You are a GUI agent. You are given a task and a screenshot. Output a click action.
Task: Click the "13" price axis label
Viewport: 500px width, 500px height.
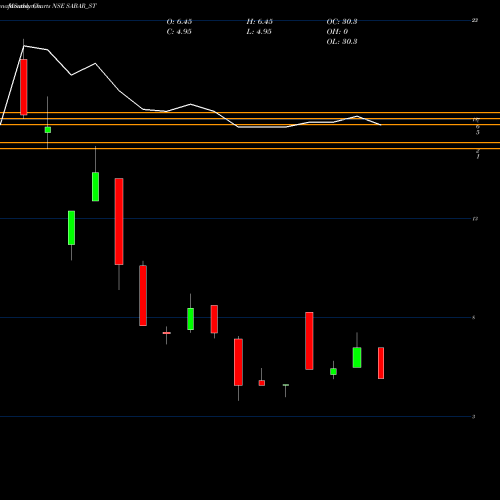(475, 219)
